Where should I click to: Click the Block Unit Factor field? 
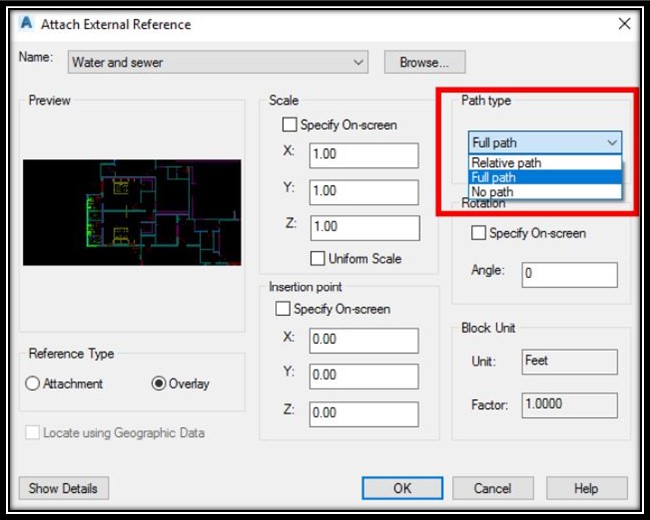[x=570, y=405]
